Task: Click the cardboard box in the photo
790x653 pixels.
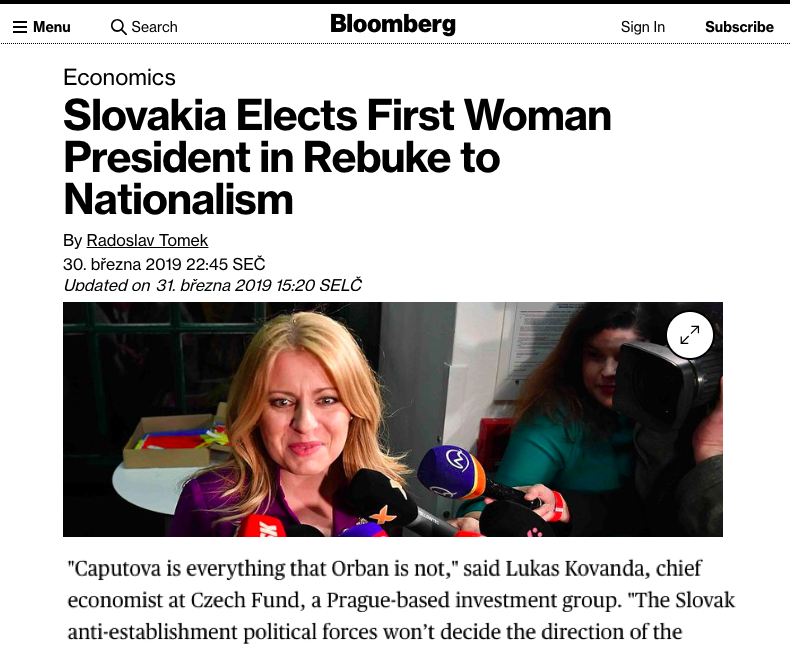Action: [x=171, y=441]
